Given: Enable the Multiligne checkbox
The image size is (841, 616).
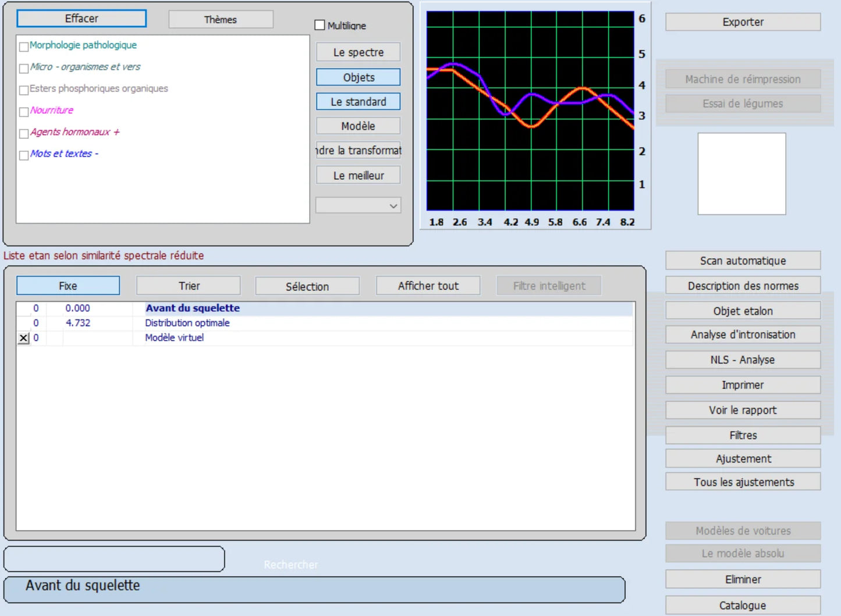Looking at the screenshot, I should (320, 25).
